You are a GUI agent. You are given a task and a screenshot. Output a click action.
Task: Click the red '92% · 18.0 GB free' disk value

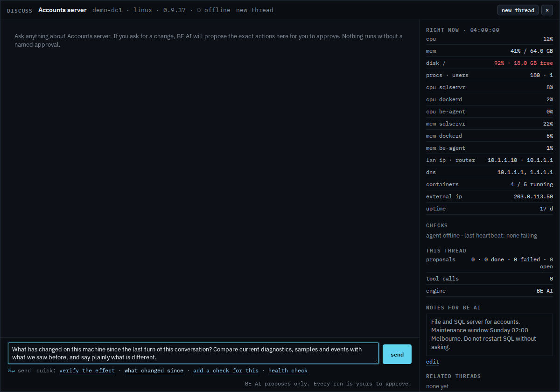tap(524, 63)
